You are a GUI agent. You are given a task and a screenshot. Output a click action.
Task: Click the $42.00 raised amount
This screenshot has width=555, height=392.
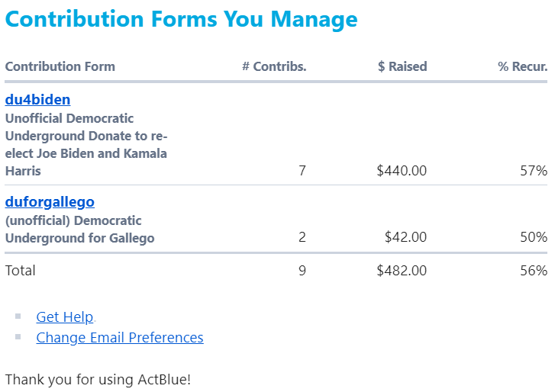click(405, 237)
